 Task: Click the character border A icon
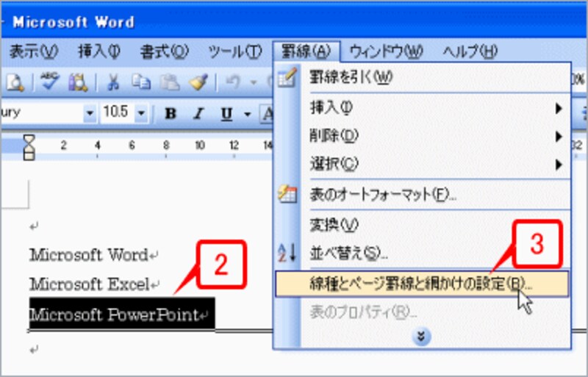pyautogui.click(x=267, y=113)
